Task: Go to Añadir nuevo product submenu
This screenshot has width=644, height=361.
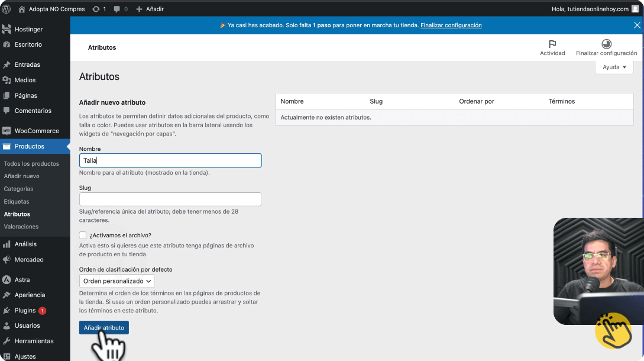Action: pyautogui.click(x=22, y=176)
